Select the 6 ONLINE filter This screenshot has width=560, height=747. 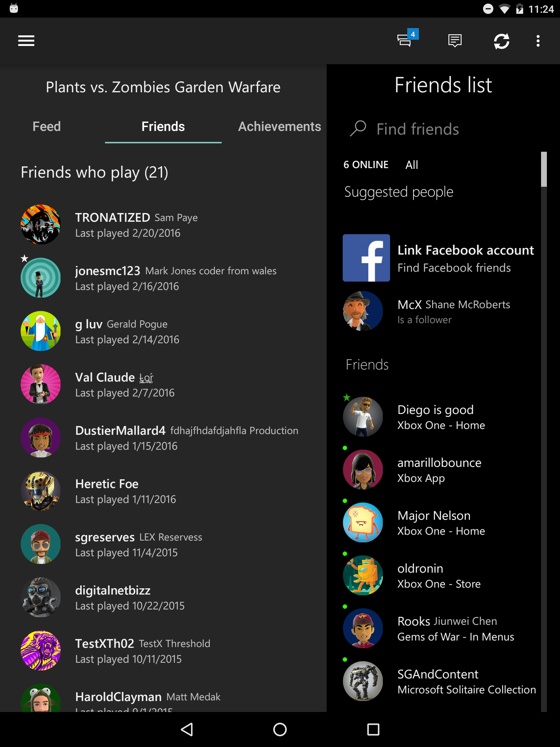tap(366, 165)
